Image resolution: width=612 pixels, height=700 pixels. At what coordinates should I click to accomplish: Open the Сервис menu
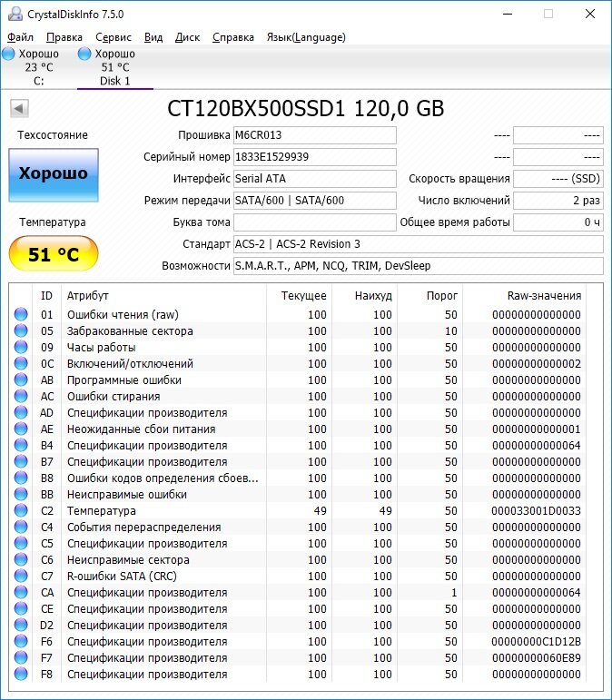pos(114,37)
